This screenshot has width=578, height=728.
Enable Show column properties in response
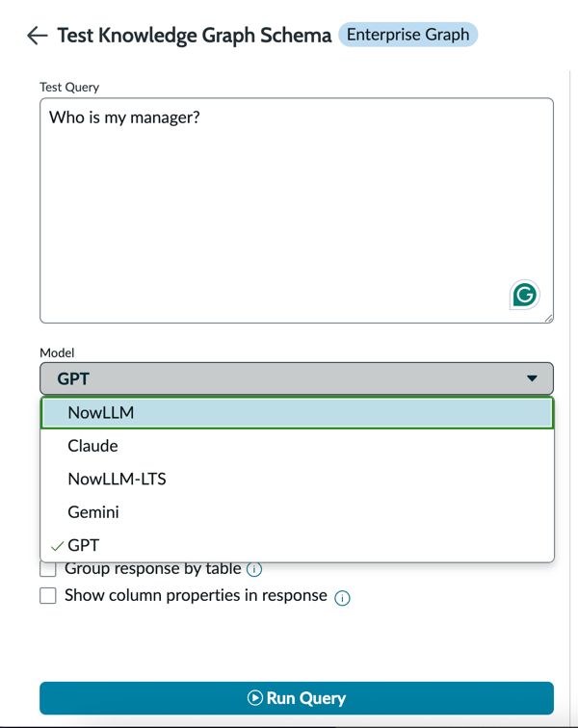coord(48,595)
